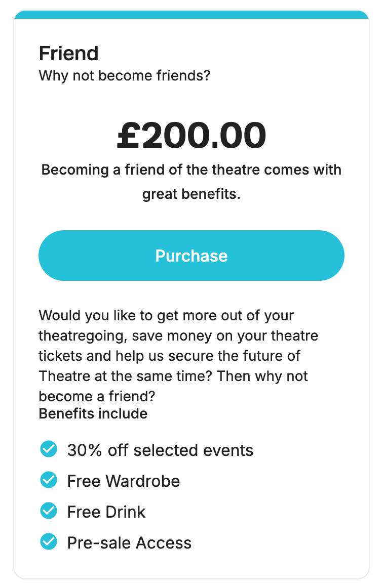Click checkmark icon beside 30% off selected events

coord(49,449)
